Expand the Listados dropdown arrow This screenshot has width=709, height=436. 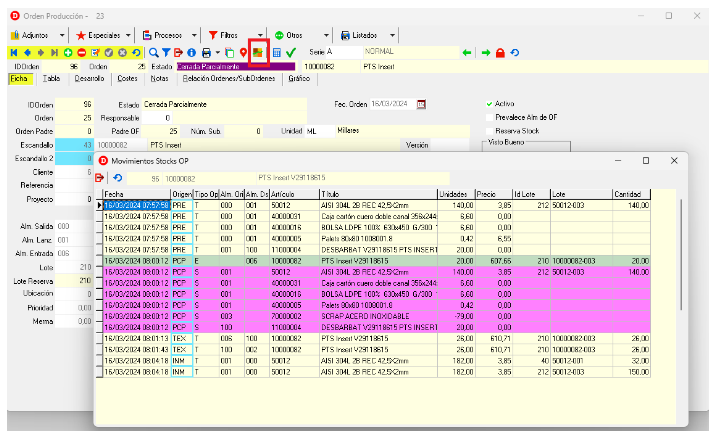[392, 34]
